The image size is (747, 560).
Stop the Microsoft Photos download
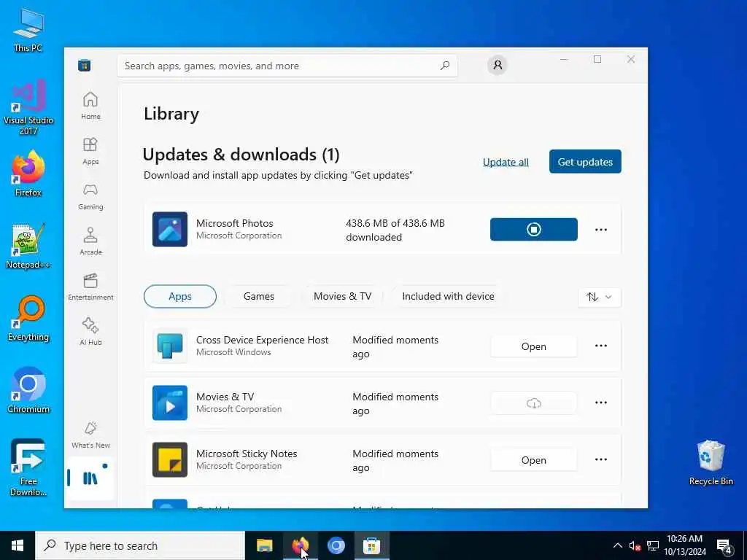point(533,230)
